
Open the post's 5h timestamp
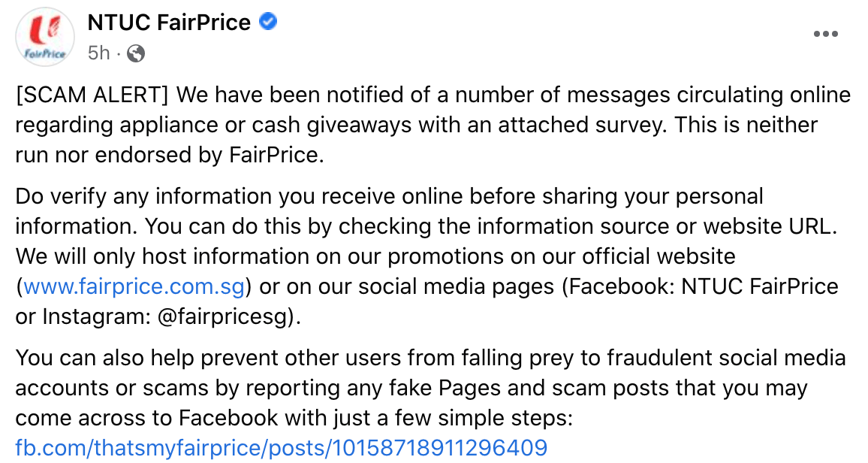tap(98, 53)
